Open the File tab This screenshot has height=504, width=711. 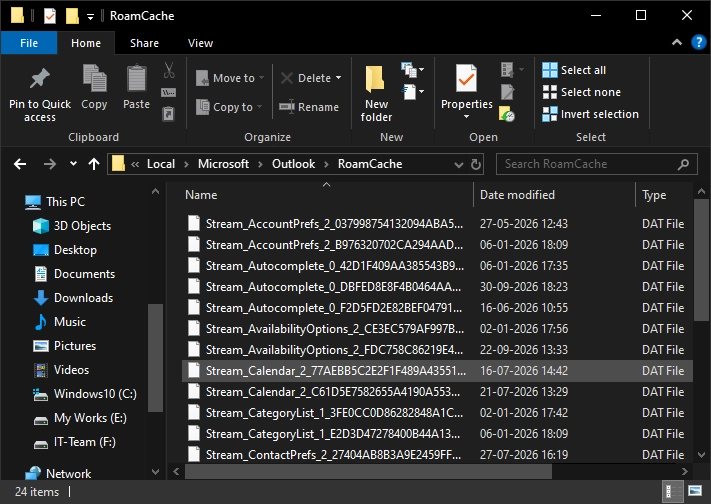[29, 43]
